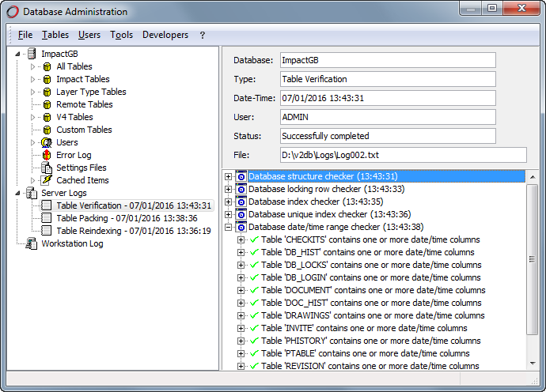Click the Table Verification log icon
This screenshot has height=392, width=546.
(47, 205)
